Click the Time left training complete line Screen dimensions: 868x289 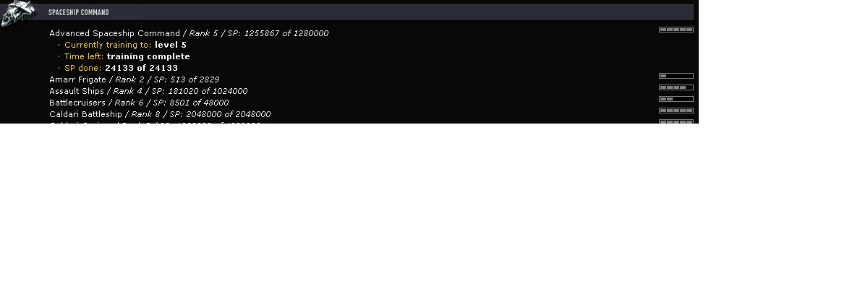click(x=124, y=56)
